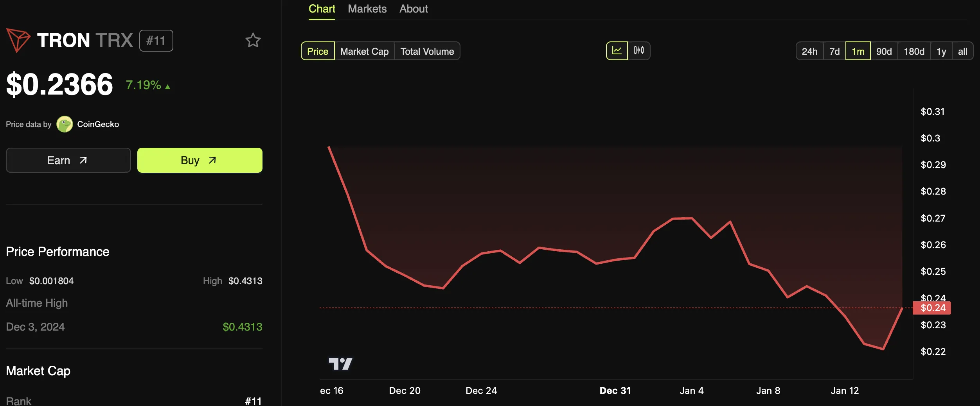This screenshot has height=406, width=980.
Task: Set chart range to 24h
Action: click(809, 51)
